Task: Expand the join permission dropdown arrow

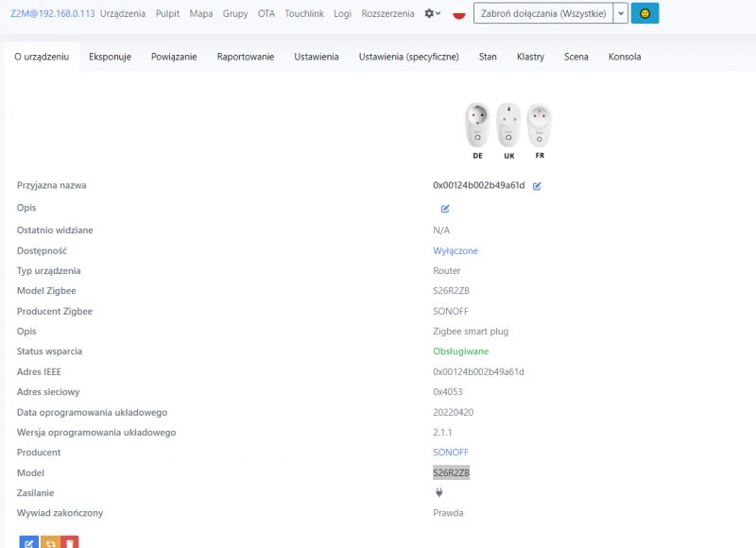Action: click(x=621, y=13)
